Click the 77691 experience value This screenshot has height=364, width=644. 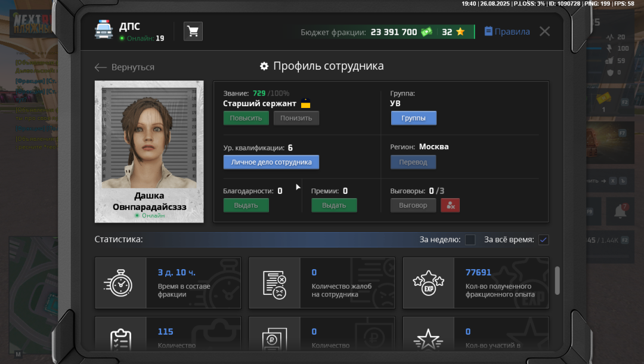(478, 272)
